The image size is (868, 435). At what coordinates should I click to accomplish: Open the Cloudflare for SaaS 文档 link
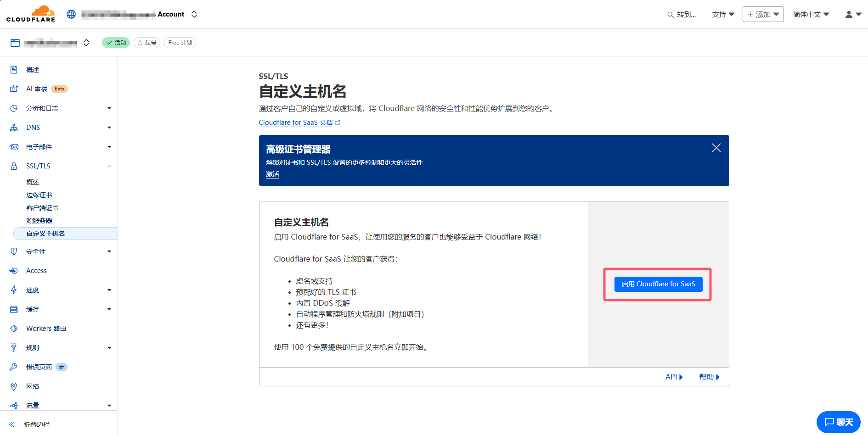point(295,123)
